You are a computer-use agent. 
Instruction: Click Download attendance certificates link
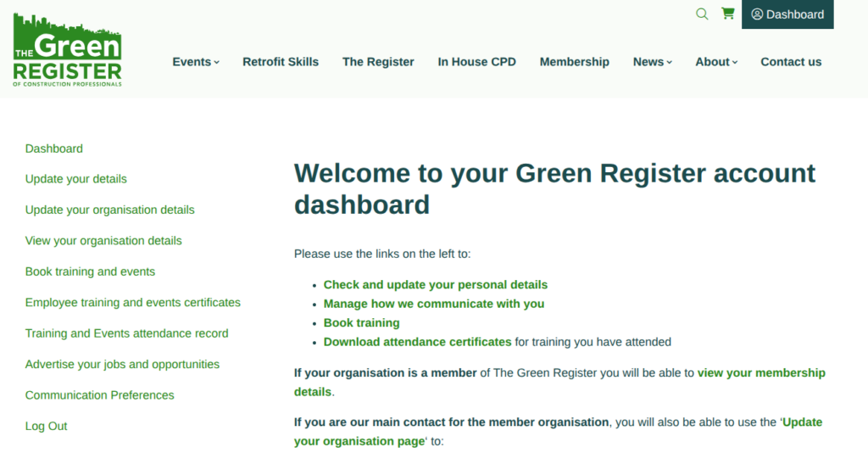pos(417,342)
